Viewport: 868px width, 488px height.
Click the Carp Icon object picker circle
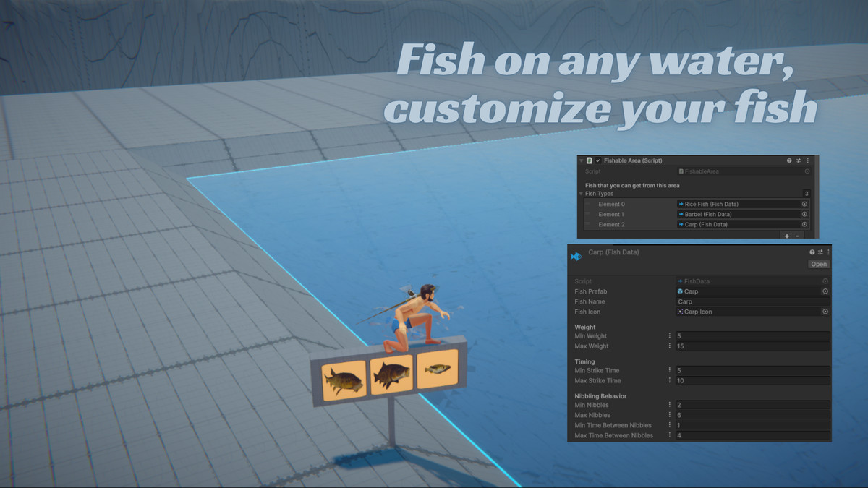824,312
